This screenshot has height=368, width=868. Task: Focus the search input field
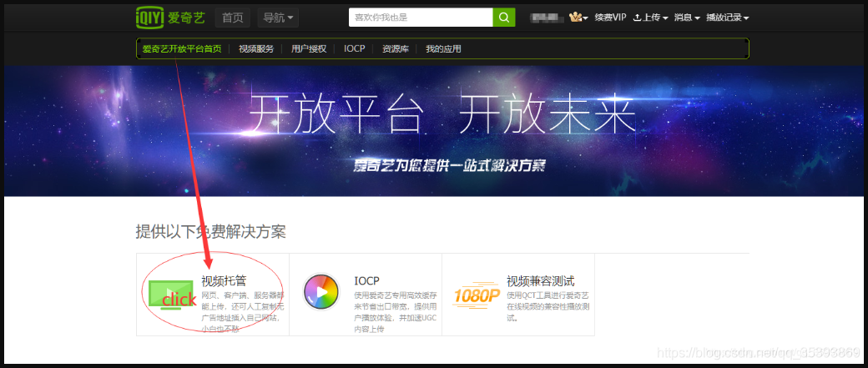tap(421, 18)
